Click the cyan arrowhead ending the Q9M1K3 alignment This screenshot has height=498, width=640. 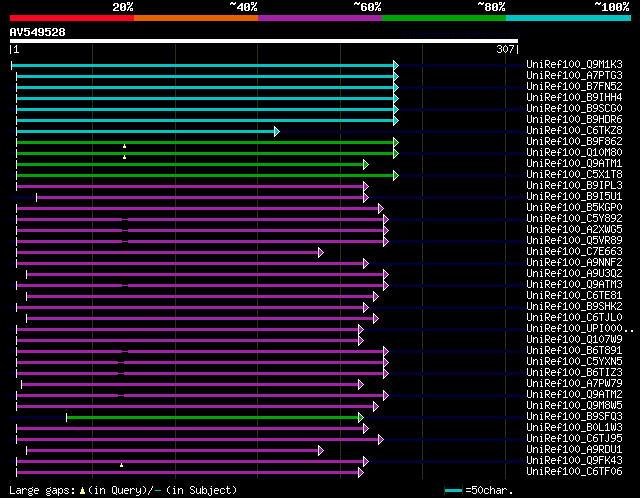[396, 65]
